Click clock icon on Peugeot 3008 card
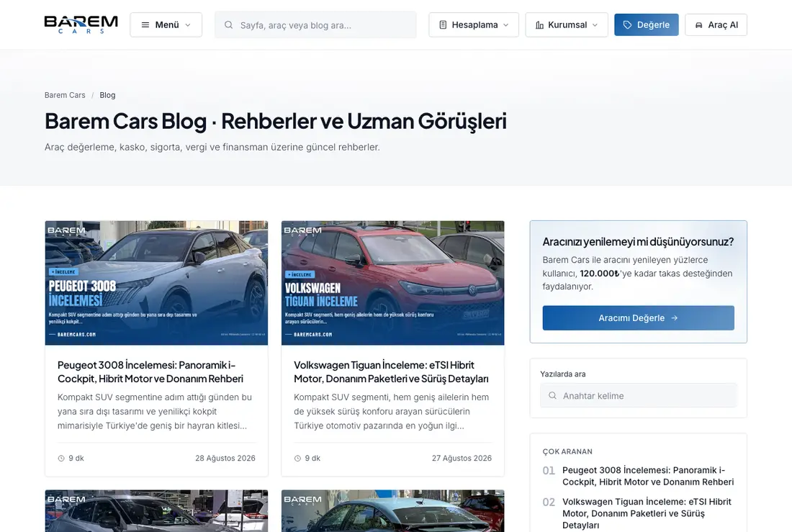The width and height of the screenshot is (792, 532). coord(61,459)
